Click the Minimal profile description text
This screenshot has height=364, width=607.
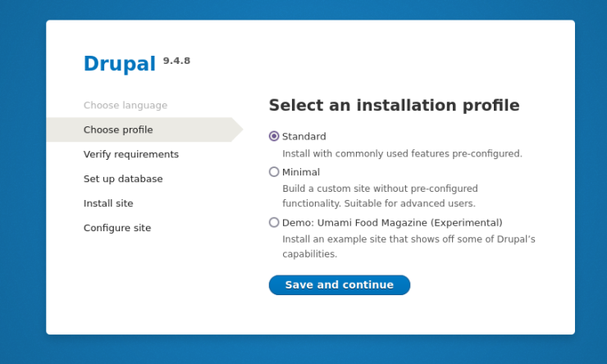click(380, 196)
